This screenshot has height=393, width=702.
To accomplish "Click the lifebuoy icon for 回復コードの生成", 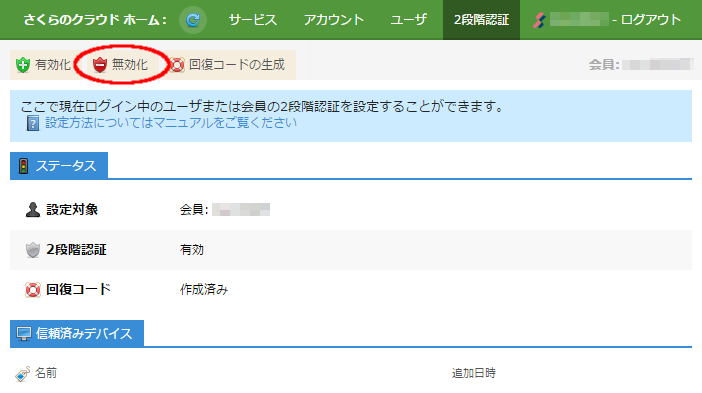I will tap(177, 65).
